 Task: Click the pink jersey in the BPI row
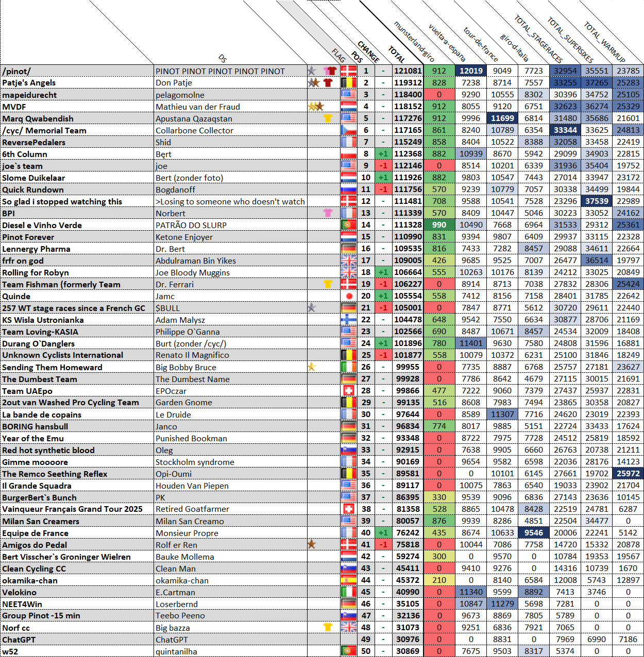(328, 213)
